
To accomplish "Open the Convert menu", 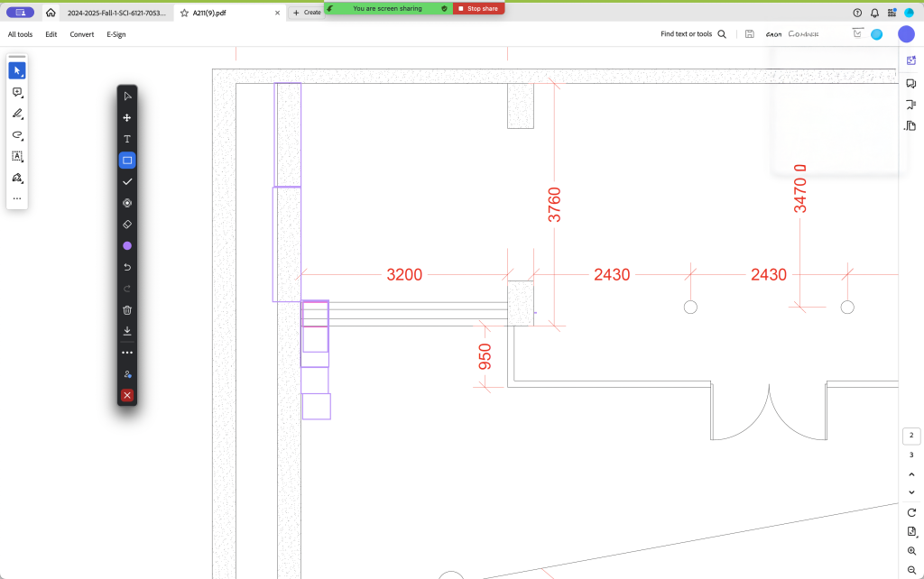I will [82, 34].
